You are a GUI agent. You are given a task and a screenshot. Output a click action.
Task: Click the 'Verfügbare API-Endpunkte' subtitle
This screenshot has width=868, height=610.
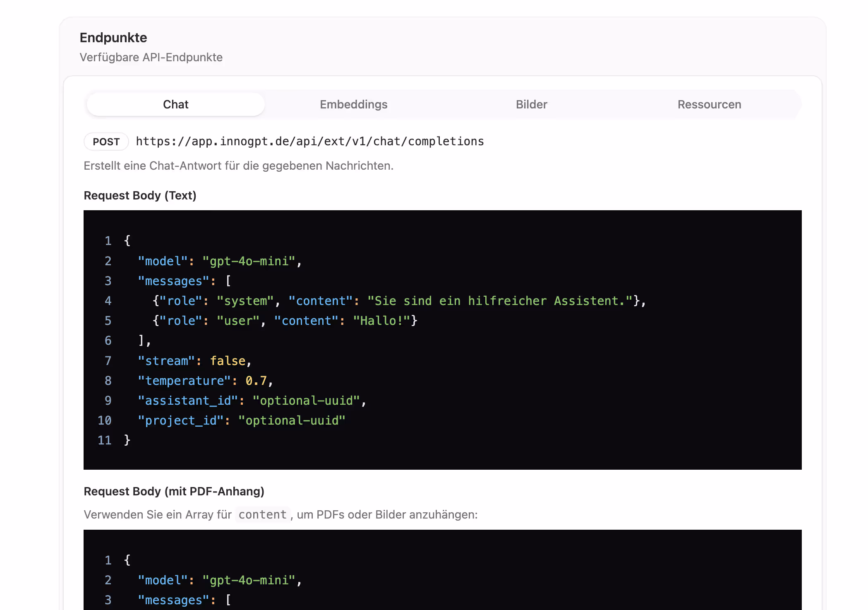[x=151, y=57]
